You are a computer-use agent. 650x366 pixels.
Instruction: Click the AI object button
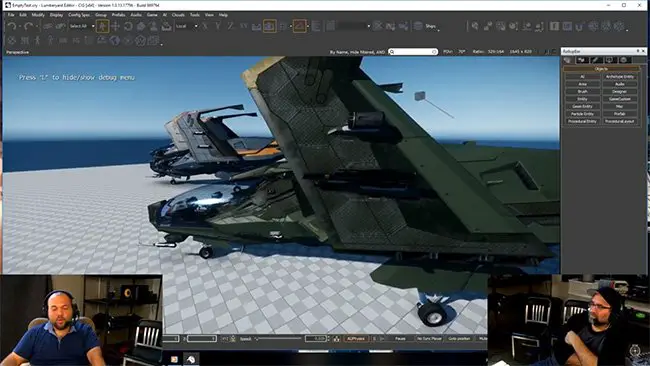(x=582, y=77)
